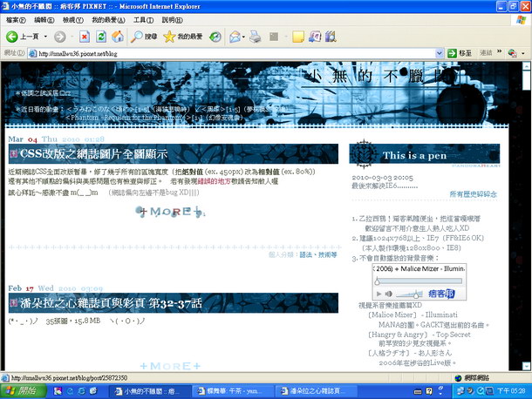Click the second +MORE+ link at bottom

pyautogui.click(x=170, y=366)
